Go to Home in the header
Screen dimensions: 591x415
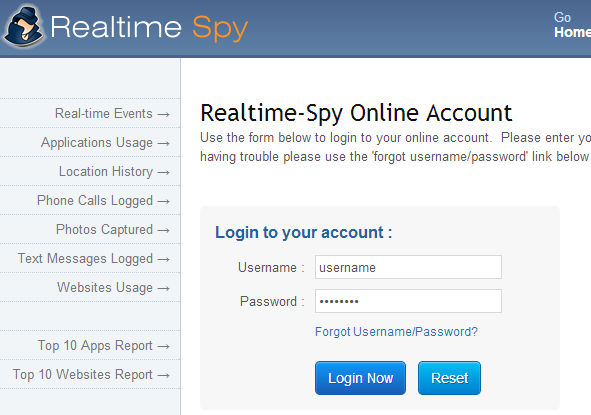point(572,25)
